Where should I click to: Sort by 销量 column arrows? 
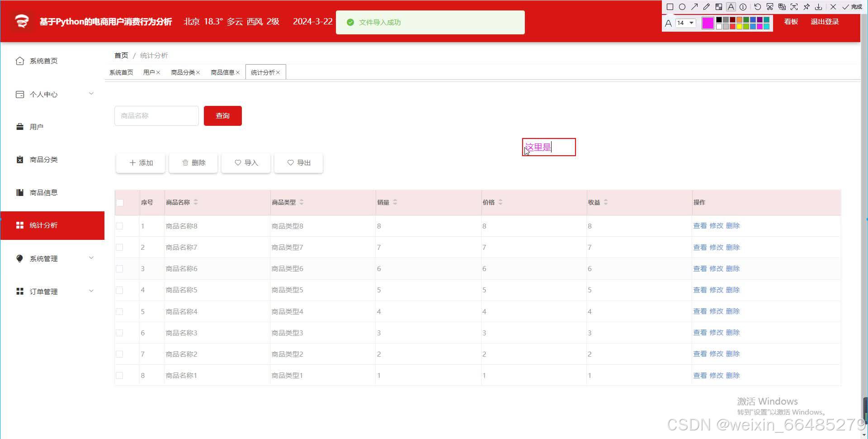point(395,202)
